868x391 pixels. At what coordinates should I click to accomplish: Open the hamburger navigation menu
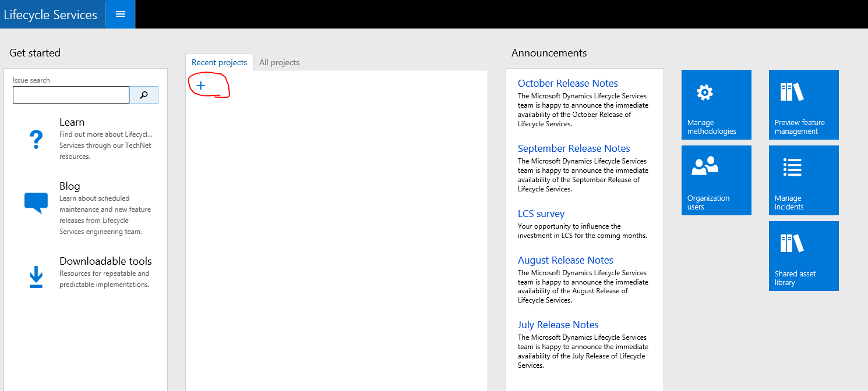(x=121, y=14)
